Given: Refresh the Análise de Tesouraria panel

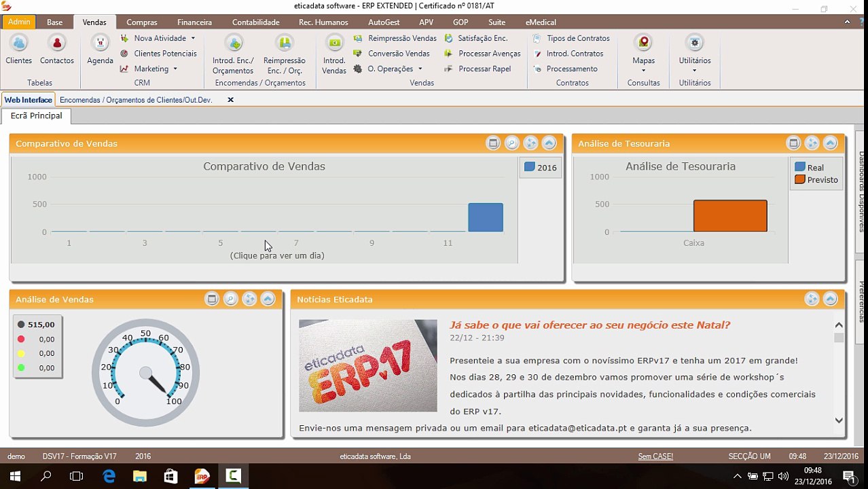Looking at the screenshot, I should (812, 143).
